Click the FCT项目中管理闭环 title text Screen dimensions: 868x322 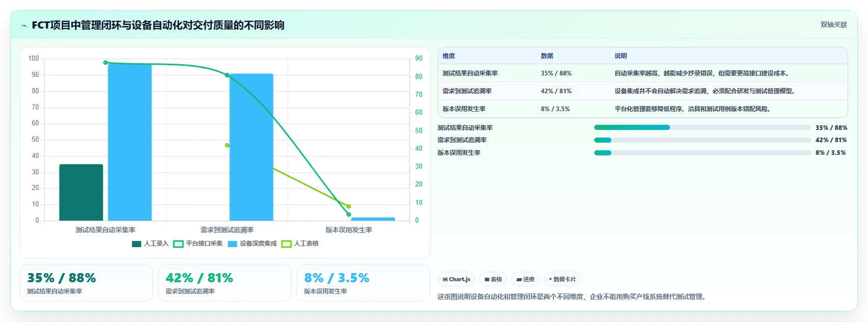tap(158, 25)
